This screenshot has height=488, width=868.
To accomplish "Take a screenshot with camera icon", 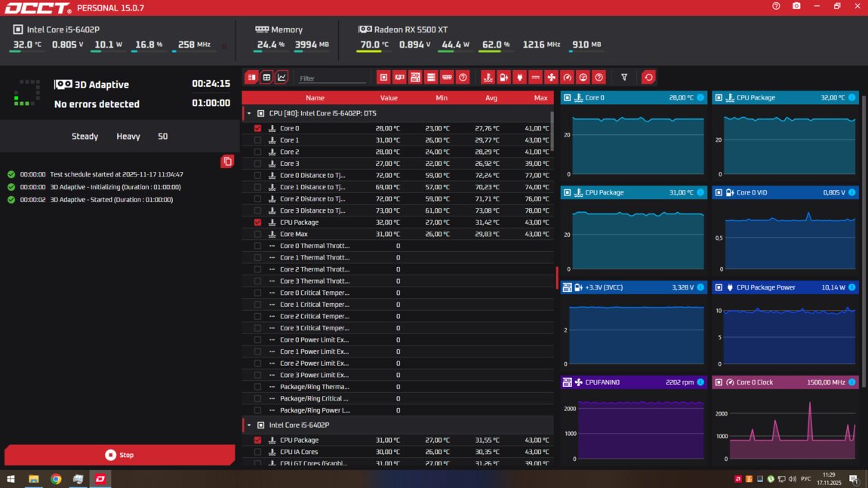I will pos(796,7).
